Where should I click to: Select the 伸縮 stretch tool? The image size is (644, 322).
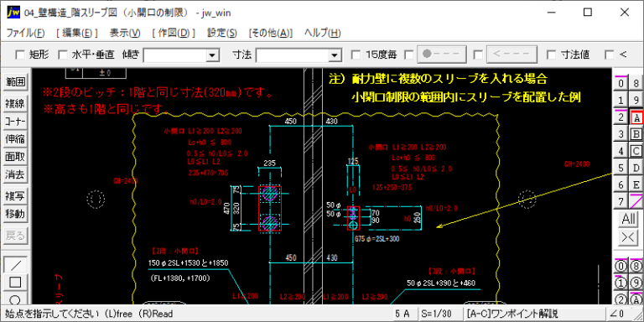15,139
